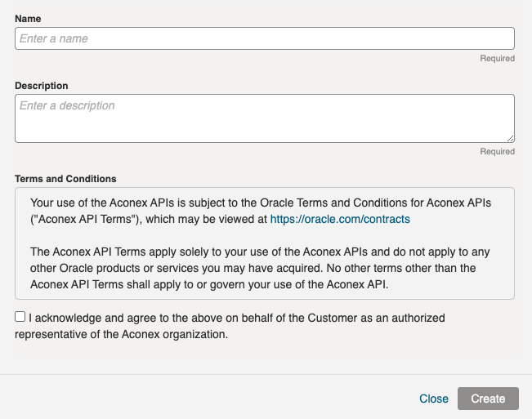Focus the Description text area
The width and height of the screenshot is (532, 419).
click(265, 118)
